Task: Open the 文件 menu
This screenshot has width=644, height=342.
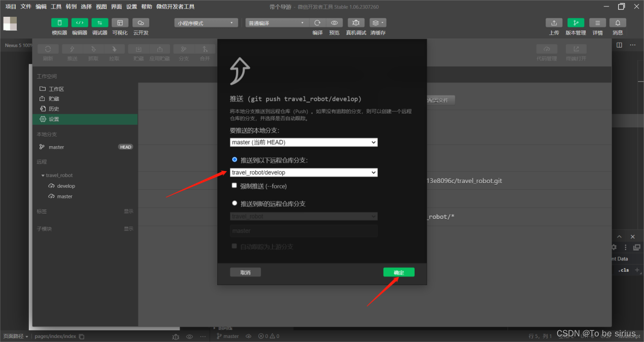Action: 26,7
